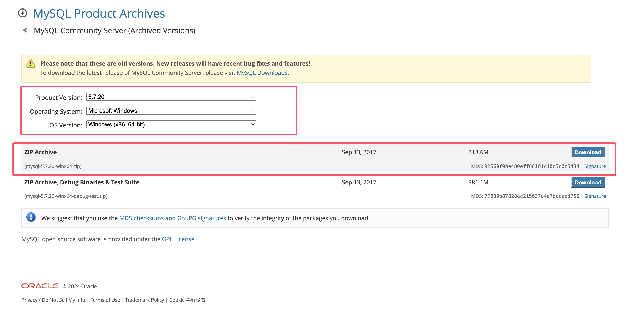
Task: Open Privacy / Do Not Sell My Info
Action: pyautogui.click(x=53, y=300)
